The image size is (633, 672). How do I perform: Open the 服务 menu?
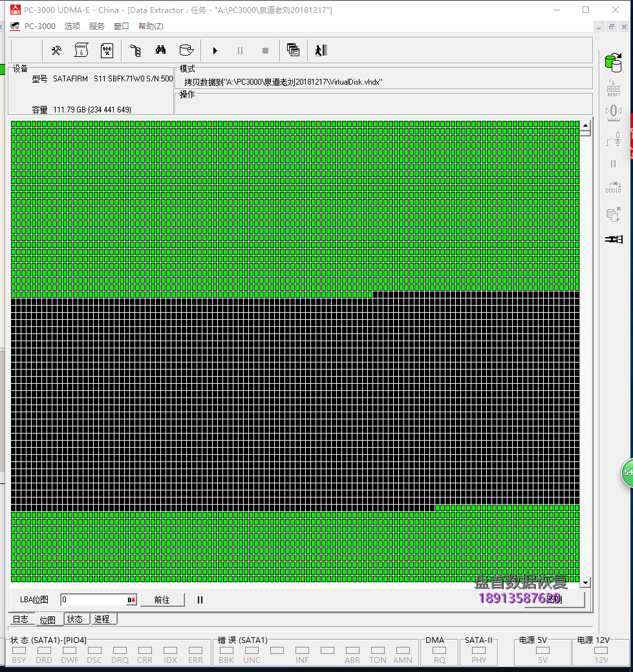(x=96, y=26)
